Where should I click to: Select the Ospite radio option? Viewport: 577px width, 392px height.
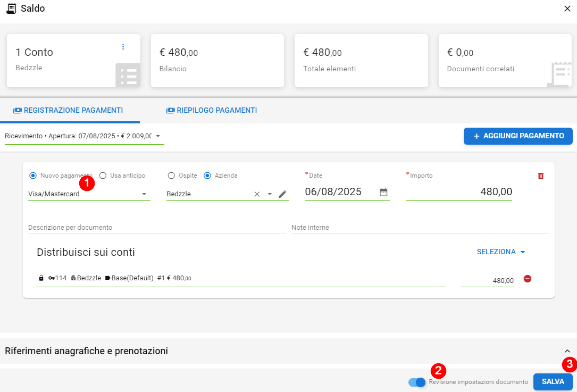[x=171, y=176]
